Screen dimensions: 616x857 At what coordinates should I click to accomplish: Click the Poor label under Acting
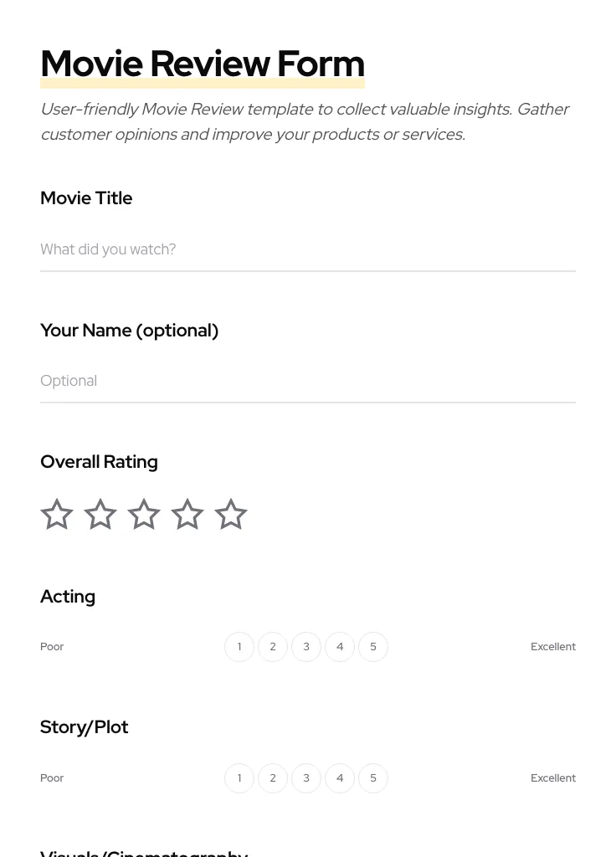[x=52, y=646]
